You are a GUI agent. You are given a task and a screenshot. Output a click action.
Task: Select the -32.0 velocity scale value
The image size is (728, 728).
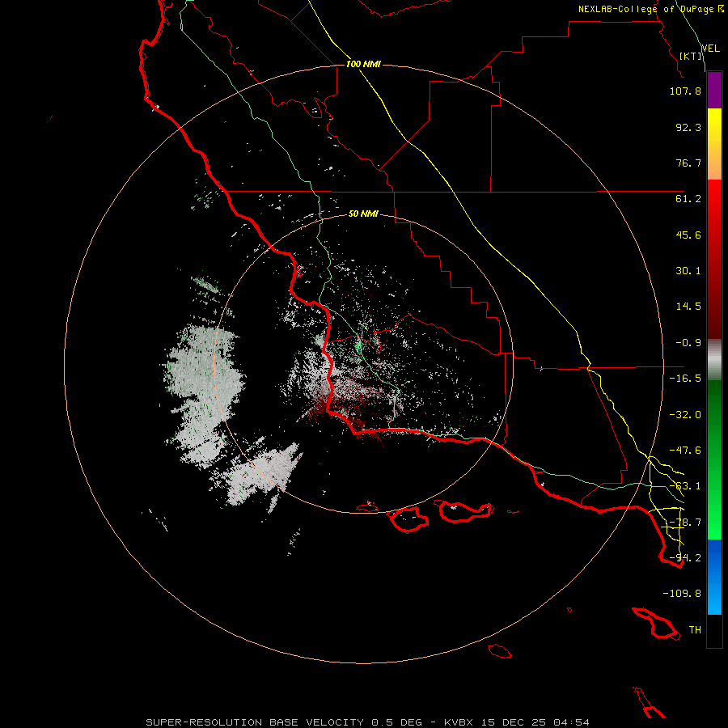tap(685, 415)
